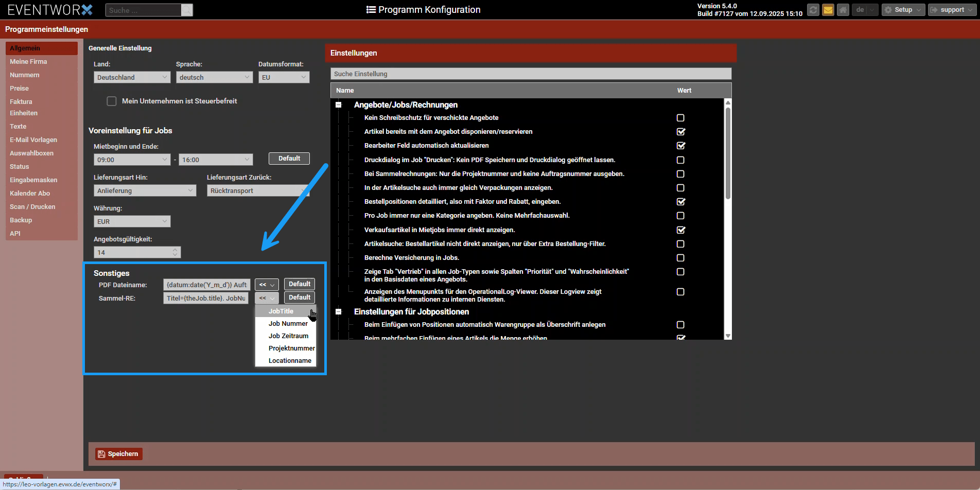Collapse the Einstellungen für Jobpositionen group
Viewport: 980px width, 490px height.
tap(339, 312)
